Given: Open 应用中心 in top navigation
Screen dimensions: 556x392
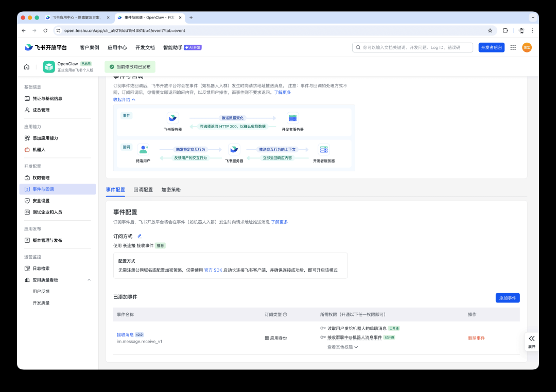Looking at the screenshot, I should [x=117, y=47].
